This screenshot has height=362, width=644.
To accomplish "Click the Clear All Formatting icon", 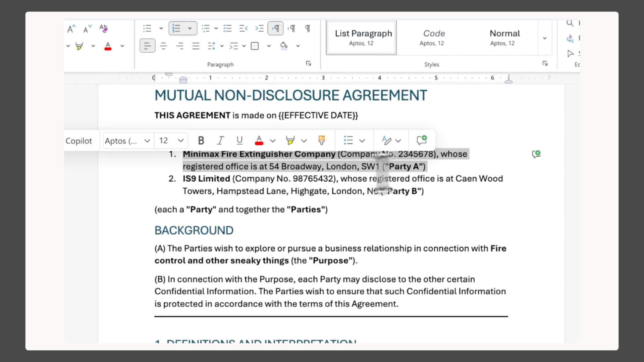I will 103,29.
